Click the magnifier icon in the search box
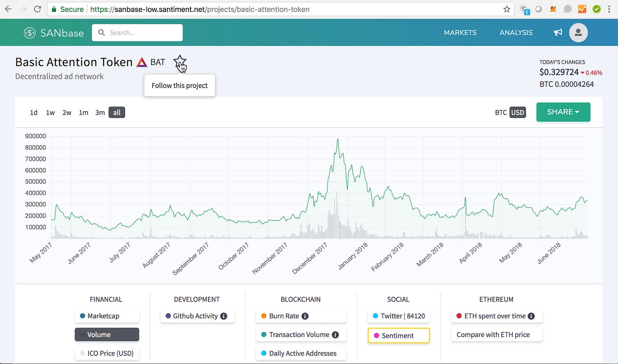This screenshot has height=364, width=618. [102, 32]
